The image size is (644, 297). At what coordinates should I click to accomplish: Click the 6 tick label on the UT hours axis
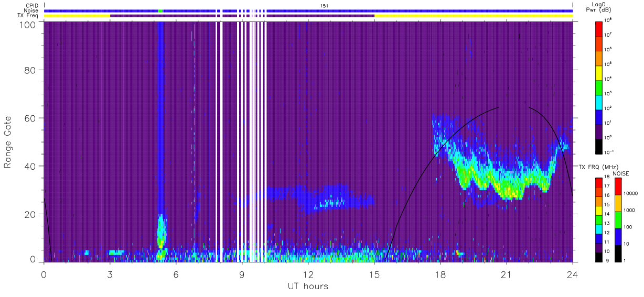(176, 273)
